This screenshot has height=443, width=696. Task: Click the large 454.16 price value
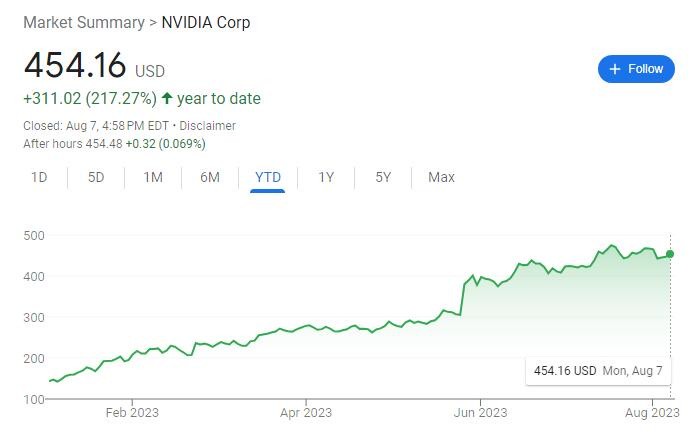[75, 65]
